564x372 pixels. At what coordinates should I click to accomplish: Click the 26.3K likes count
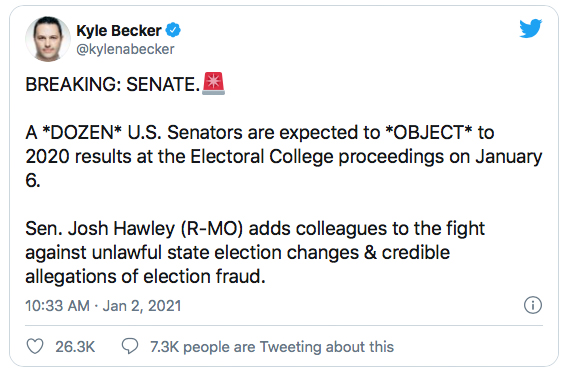[75, 347]
